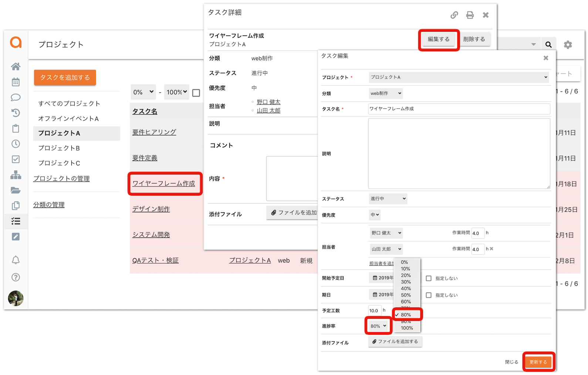Open the settings gear icon

[568, 45]
